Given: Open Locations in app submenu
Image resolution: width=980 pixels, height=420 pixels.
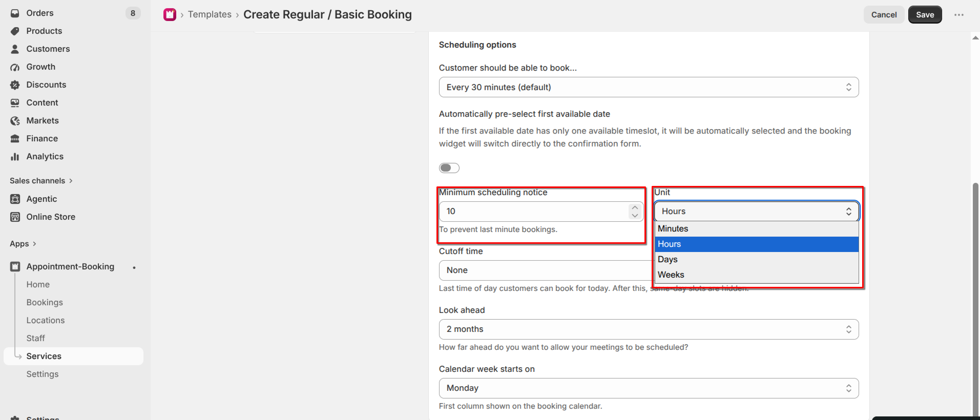Looking at the screenshot, I should coord(46,320).
